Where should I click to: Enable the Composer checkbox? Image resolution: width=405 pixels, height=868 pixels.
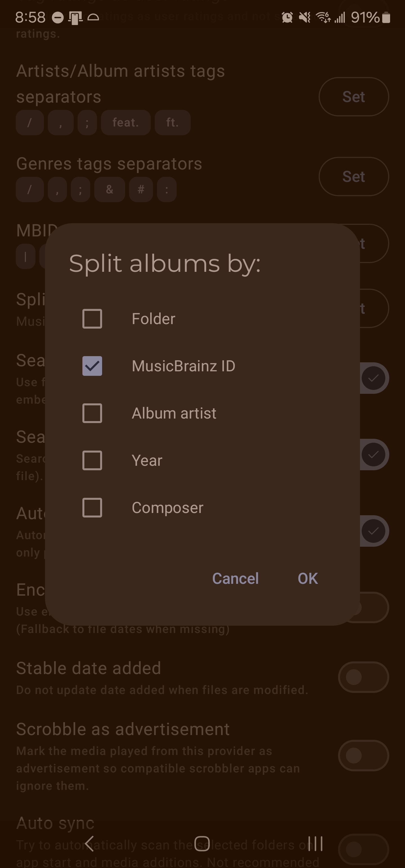coord(92,507)
